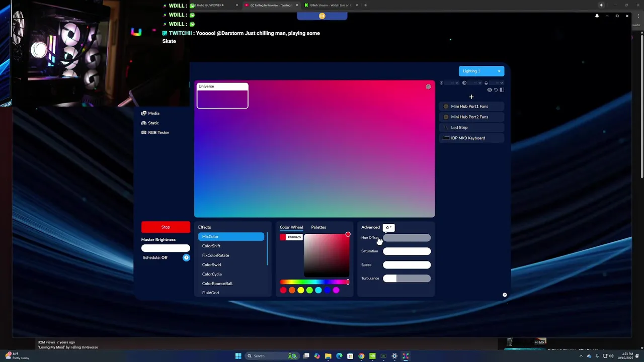Screen dimensions: 644x362
Task: Select the Led Strip device
Action: click(471, 128)
